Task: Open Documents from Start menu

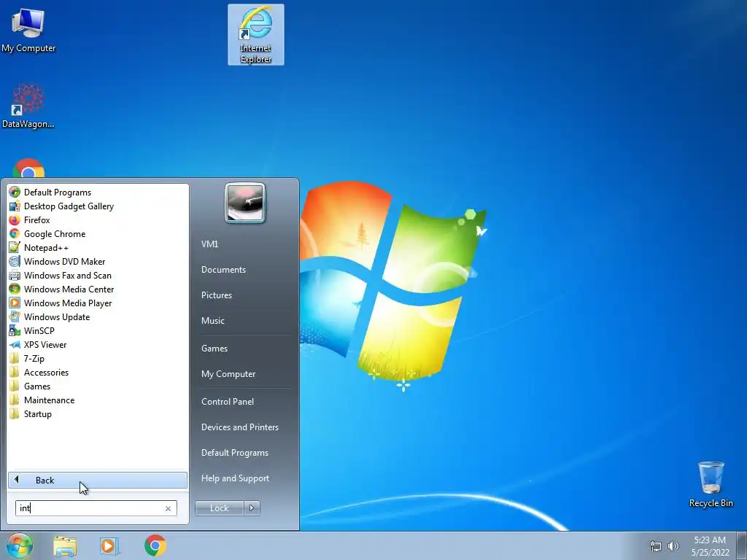Action: (244, 270)
